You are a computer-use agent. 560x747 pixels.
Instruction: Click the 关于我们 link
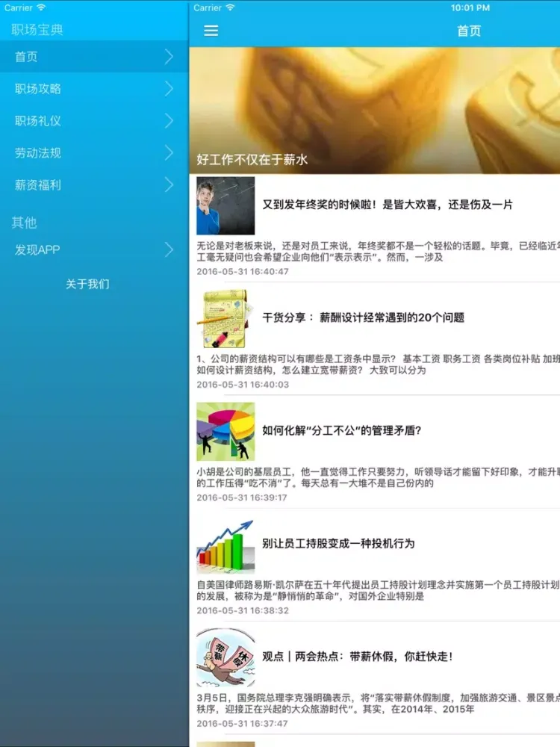(87, 284)
